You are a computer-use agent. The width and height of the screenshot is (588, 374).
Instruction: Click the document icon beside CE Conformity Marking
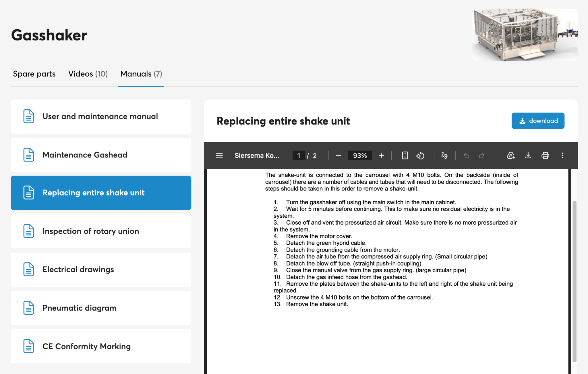point(28,346)
